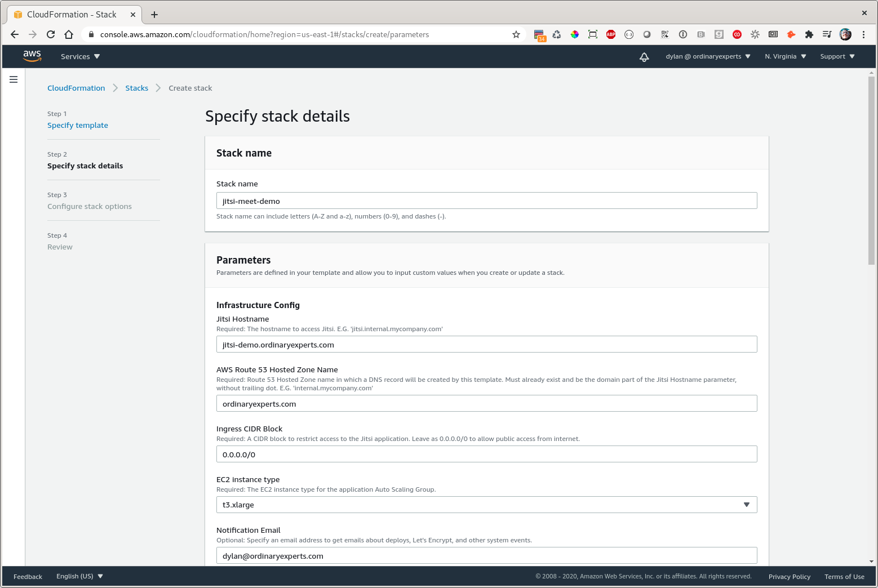Go to the Stacks breadcrumb link
The height and width of the screenshot is (588, 878).
136,88
